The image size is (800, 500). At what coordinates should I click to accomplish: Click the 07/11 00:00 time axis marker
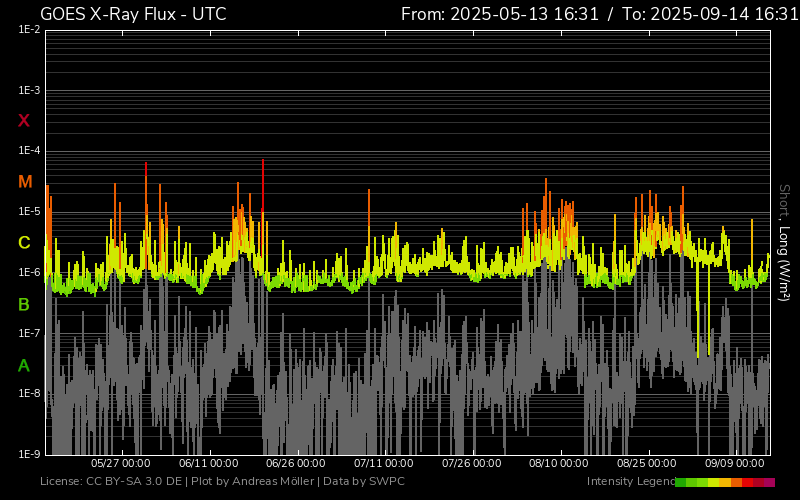click(384, 464)
